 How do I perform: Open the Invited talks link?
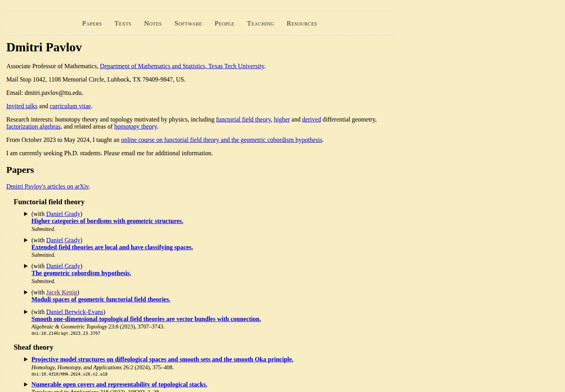click(x=22, y=106)
